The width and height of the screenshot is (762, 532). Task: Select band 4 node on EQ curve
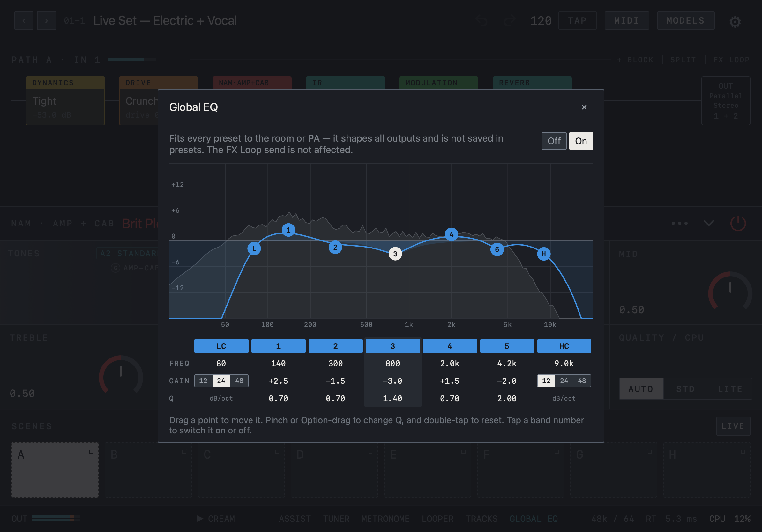click(x=451, y=234)
